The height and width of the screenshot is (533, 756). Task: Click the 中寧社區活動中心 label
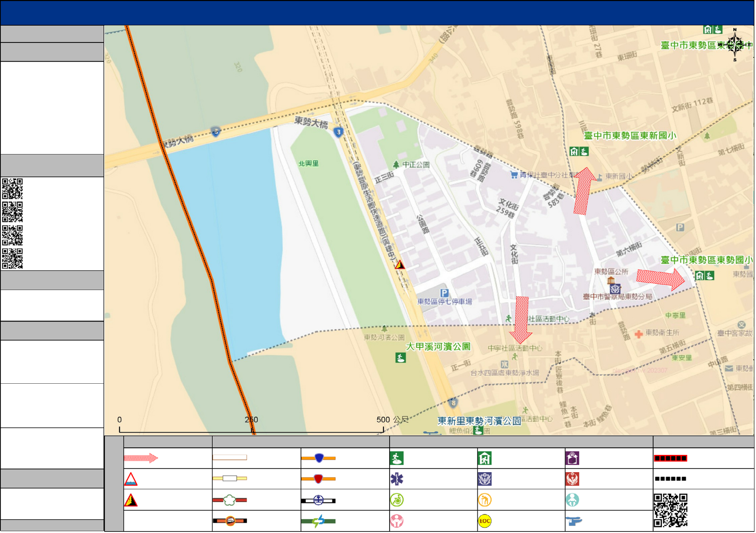pyautogui.click(x=515, y=349)
